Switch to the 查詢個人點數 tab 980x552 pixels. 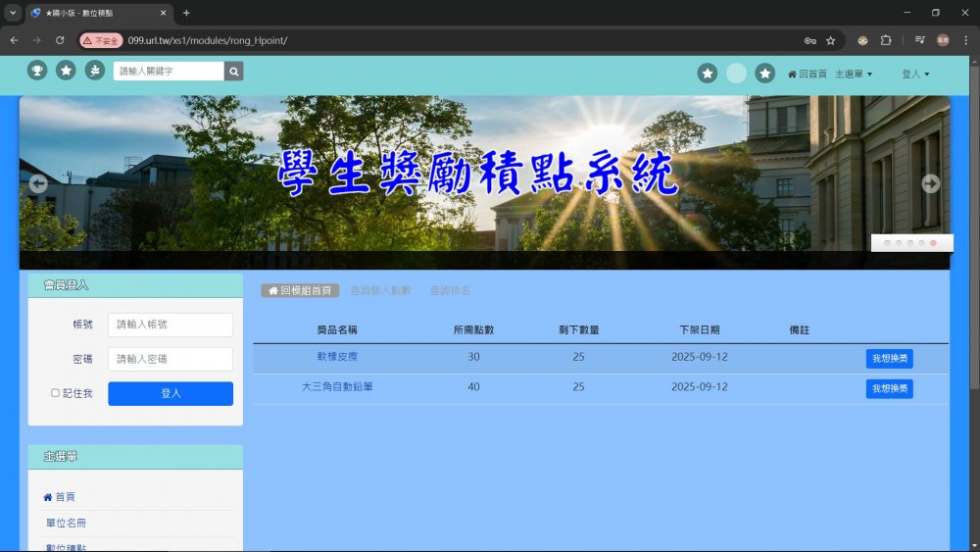tap(380, 291)
